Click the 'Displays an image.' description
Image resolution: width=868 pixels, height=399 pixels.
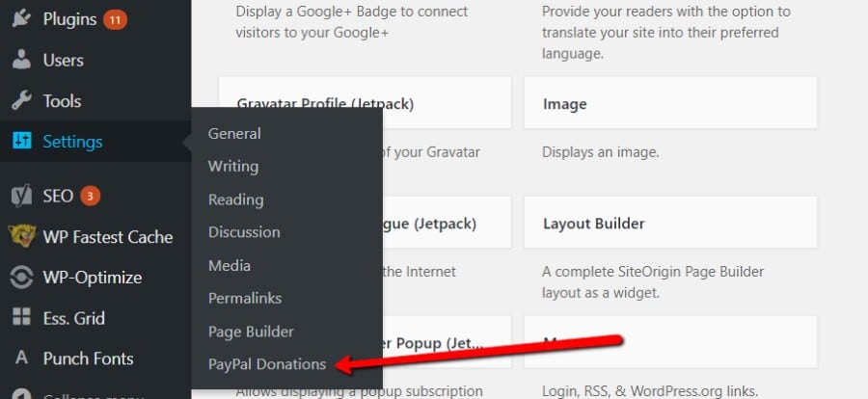point(600,151)
